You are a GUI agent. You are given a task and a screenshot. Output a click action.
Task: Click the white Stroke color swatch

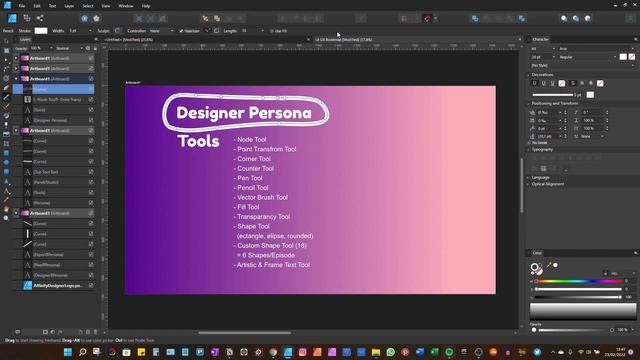point(41,31)
